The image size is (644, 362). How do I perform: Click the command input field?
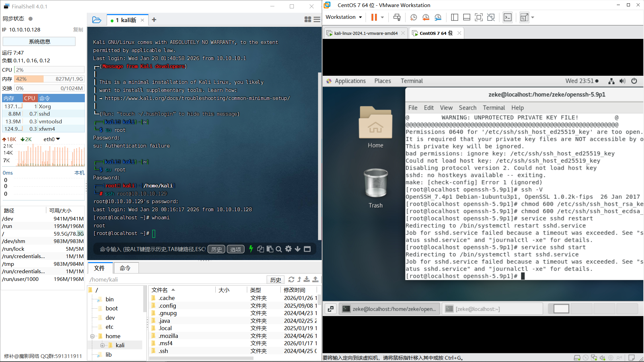pyautogui.click(x=153, y=249)
